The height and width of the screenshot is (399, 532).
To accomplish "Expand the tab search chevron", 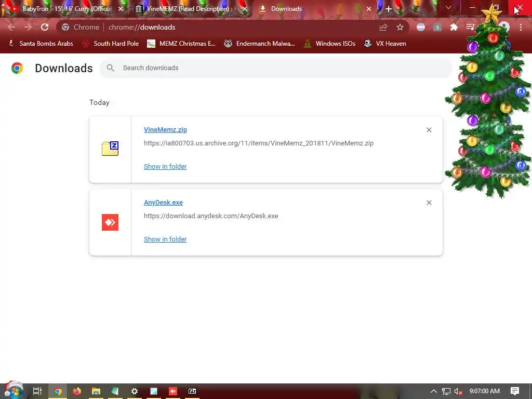I will coord(448,7).
